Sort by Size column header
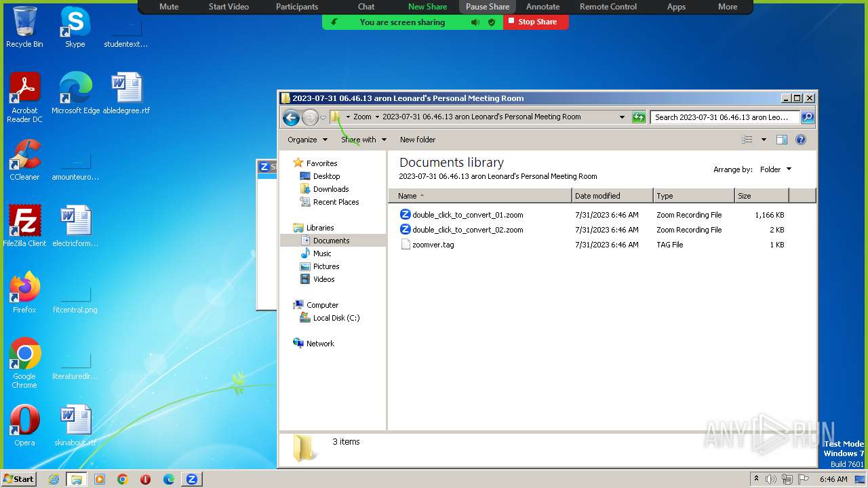 point(762,196)
